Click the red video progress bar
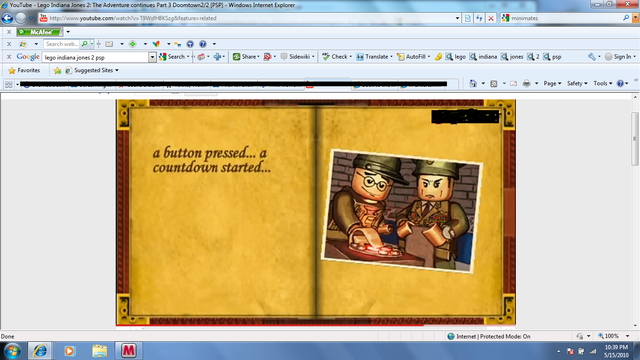The height and width of the screenshot is (360, 640). click(x=269, y=325)
